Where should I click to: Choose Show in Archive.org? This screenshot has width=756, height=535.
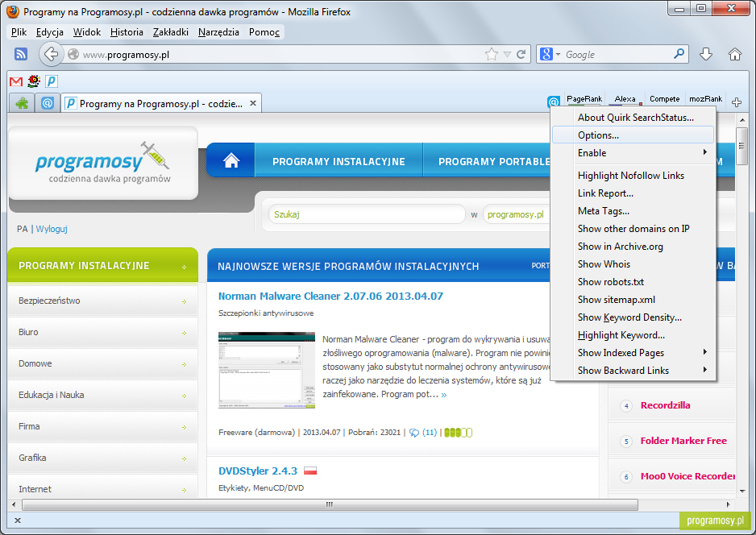pos(633,247)
